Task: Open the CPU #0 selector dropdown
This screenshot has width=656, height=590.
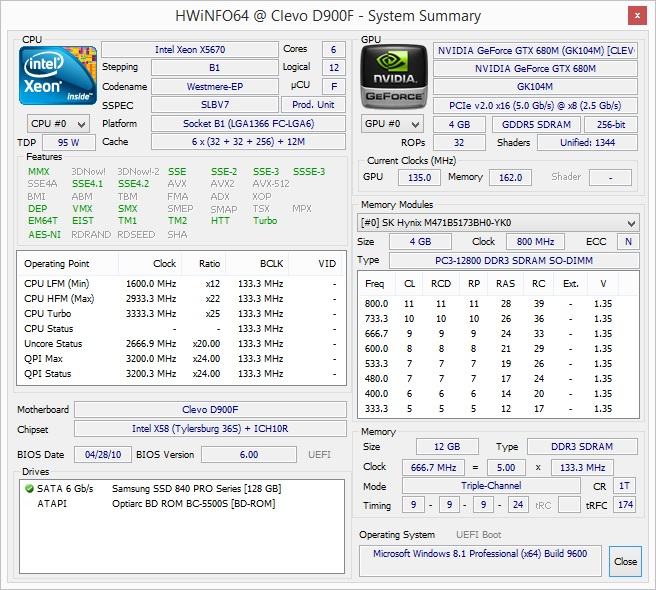Action: point(58,124)
